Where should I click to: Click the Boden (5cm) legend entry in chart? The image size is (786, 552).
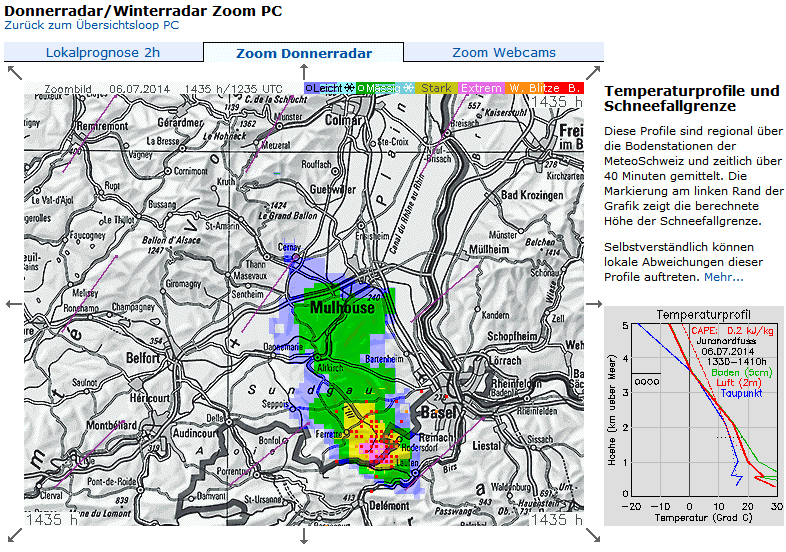click(741, 373)
